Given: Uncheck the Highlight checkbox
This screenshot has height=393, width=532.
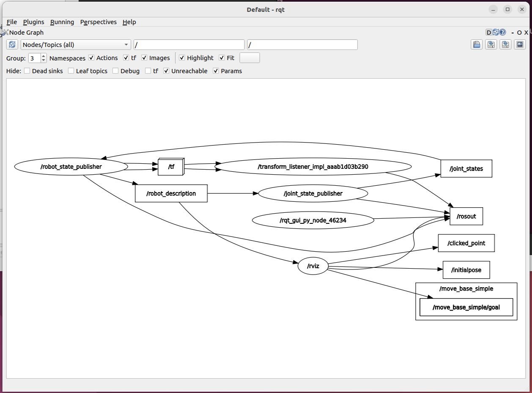Looking at the screenshot, I should (x=182, y=58).
